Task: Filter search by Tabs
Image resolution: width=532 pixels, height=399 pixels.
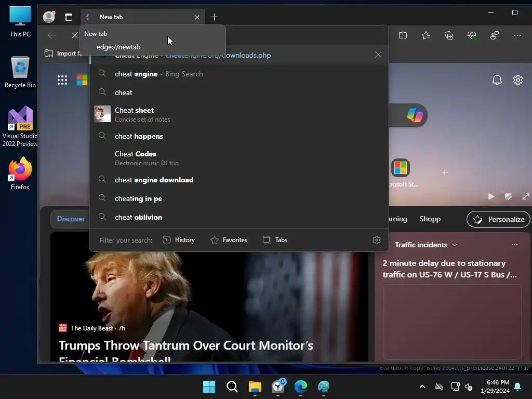Action: pyautogui.click(x=275, y=240)
